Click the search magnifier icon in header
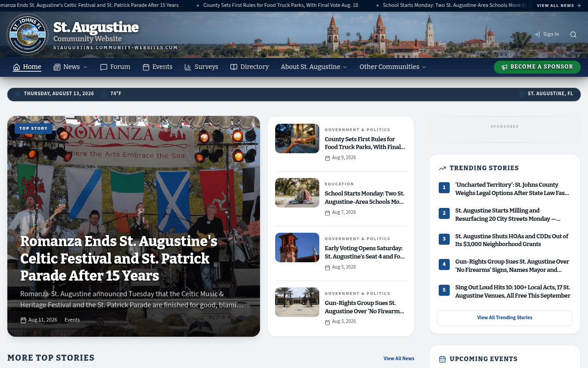 coord(573,34)
